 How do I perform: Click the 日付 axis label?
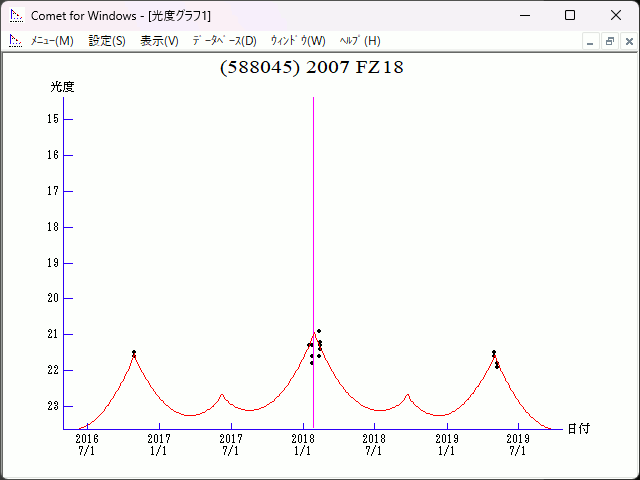[x=578, y=428]
